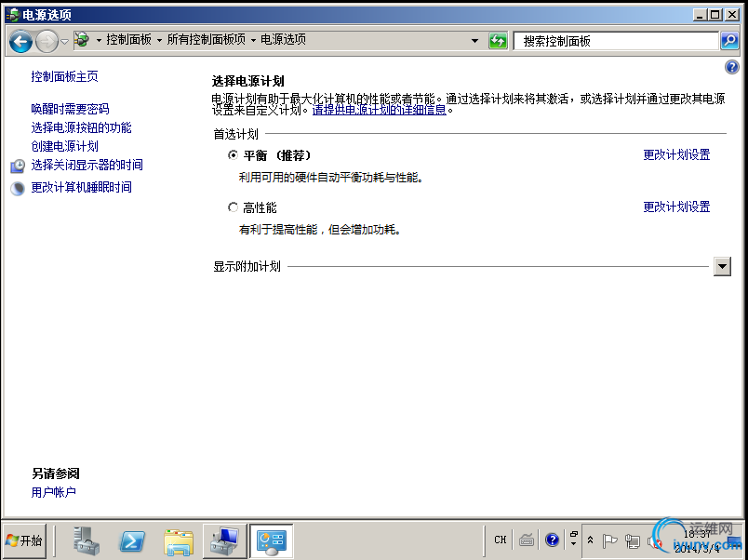Click the 首选计划 section label
The height and width of the screenshot is (560, 748).
click(x=235, y=134)
